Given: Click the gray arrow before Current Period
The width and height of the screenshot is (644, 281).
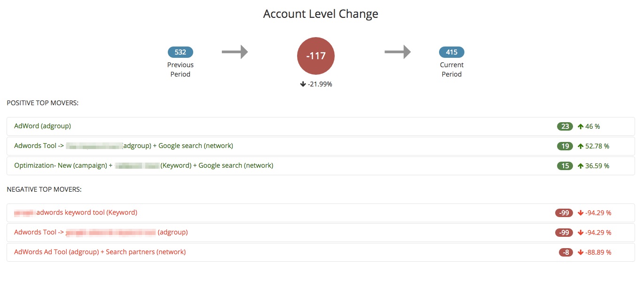Looking at the screenshot, I should [x=398, y=52].
